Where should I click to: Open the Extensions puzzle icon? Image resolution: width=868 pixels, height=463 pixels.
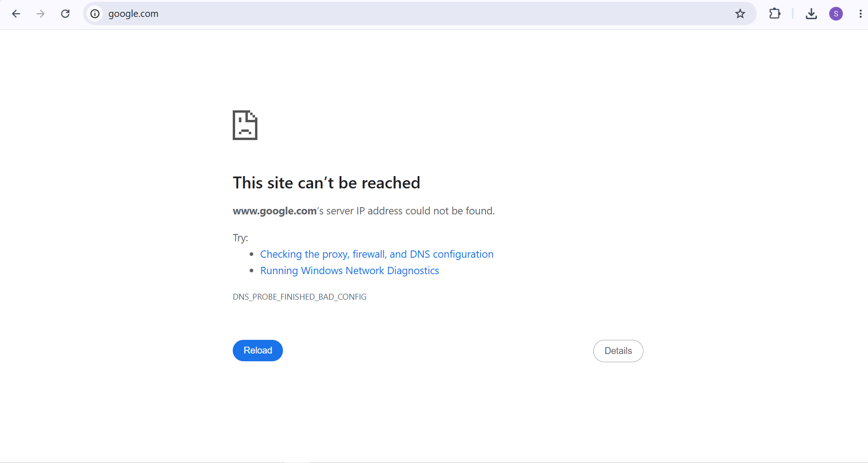[774, 14]
